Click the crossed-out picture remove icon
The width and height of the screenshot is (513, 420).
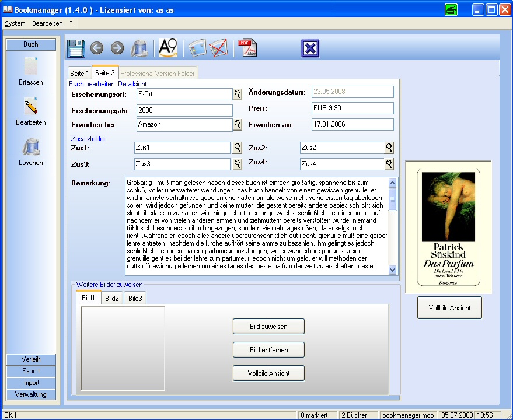coord(219,48)
